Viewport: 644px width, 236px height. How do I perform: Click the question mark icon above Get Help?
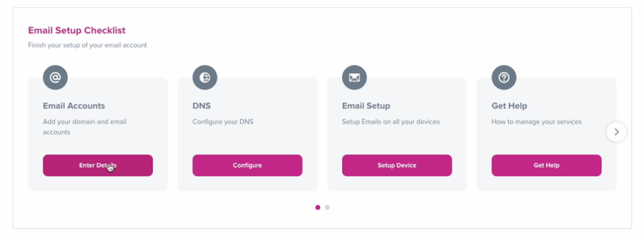click(504, 77)
